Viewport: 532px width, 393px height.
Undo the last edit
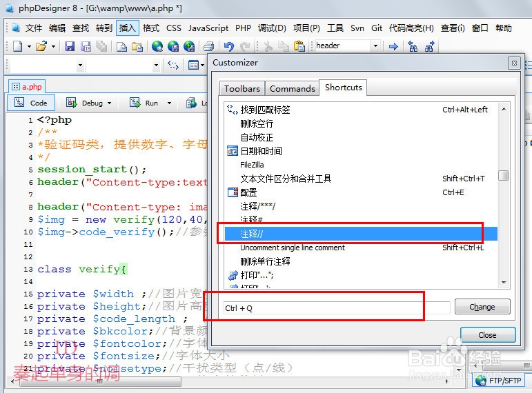click(229, 46)
